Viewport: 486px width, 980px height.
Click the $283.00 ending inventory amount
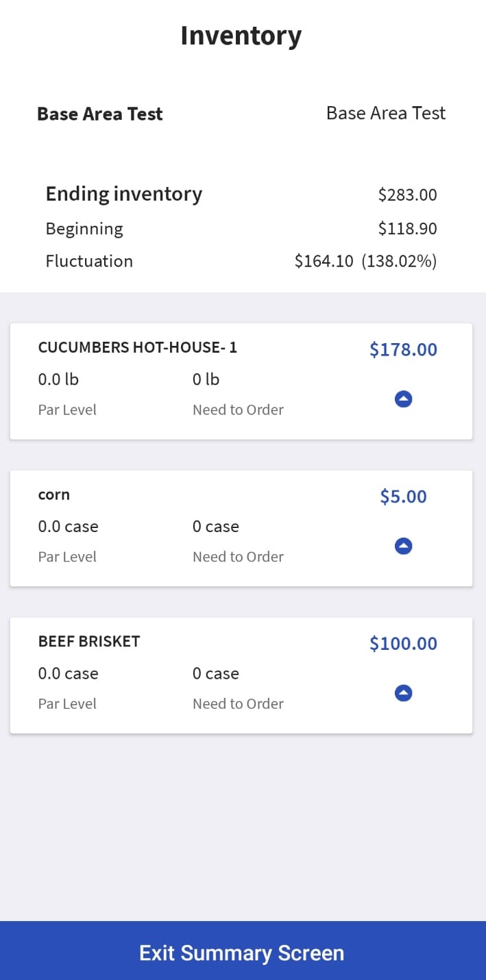tap(408, 194)
